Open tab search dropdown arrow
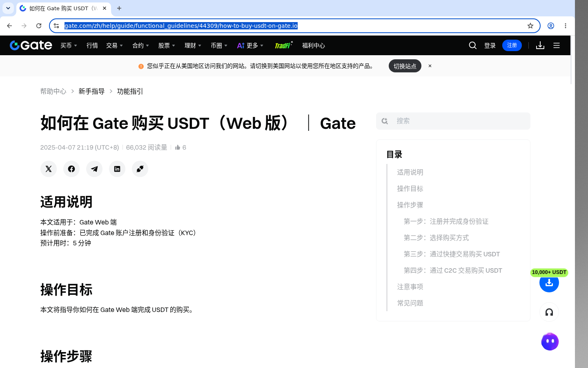The height and width of the screenshot is (368, 588). pyautogui.click(x=8, y=8)
